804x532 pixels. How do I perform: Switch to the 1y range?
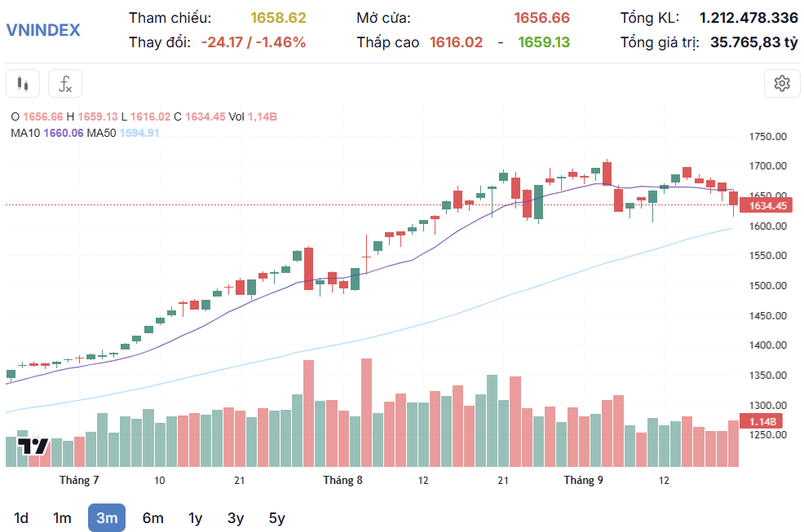click(x=196, y=518)
